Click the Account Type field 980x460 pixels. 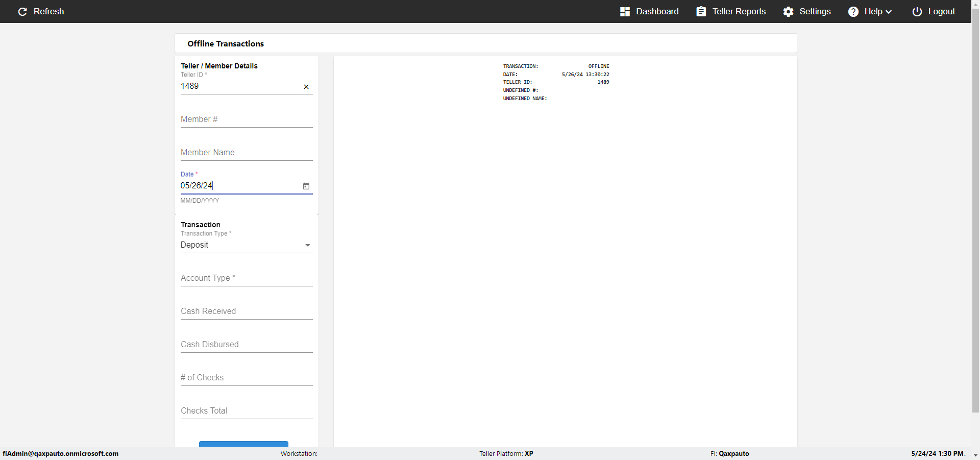[x=247, y=278]
